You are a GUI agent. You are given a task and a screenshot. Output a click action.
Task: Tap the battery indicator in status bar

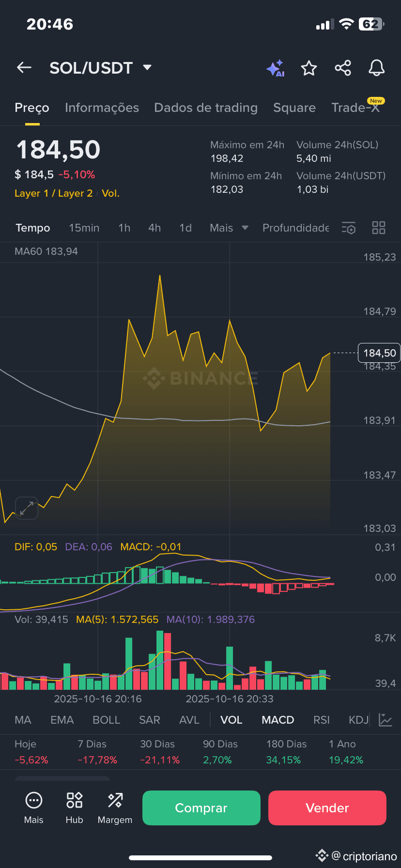[x=371, y=24]
